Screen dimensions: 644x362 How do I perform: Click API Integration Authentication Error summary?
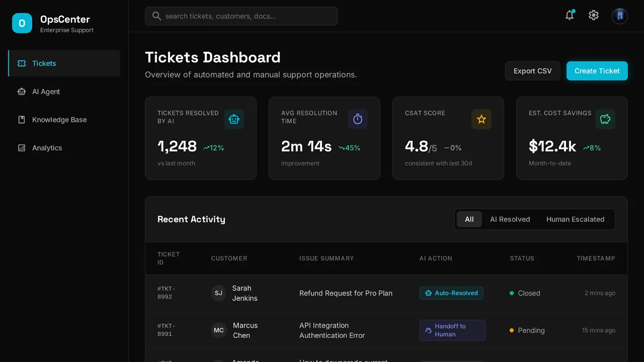pyautogui.click(x=332, y=330)
